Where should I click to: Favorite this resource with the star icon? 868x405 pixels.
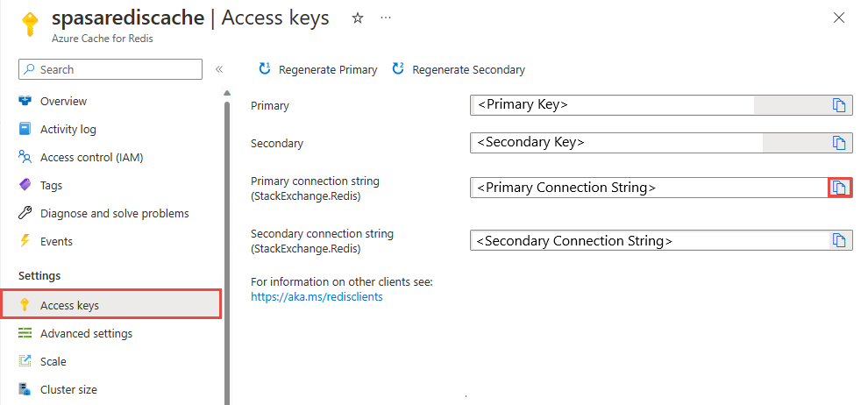coord(357,18)
